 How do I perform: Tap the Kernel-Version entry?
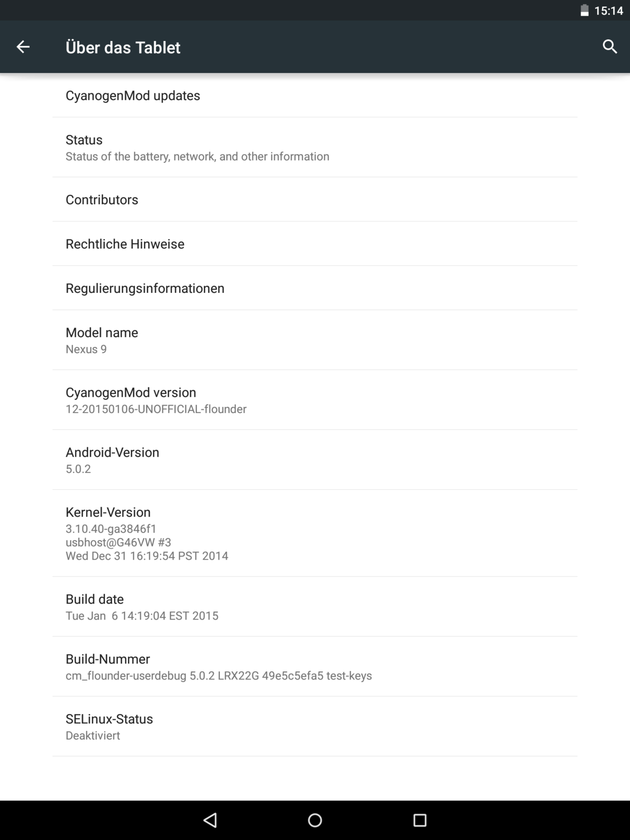[x=315, y=533]
